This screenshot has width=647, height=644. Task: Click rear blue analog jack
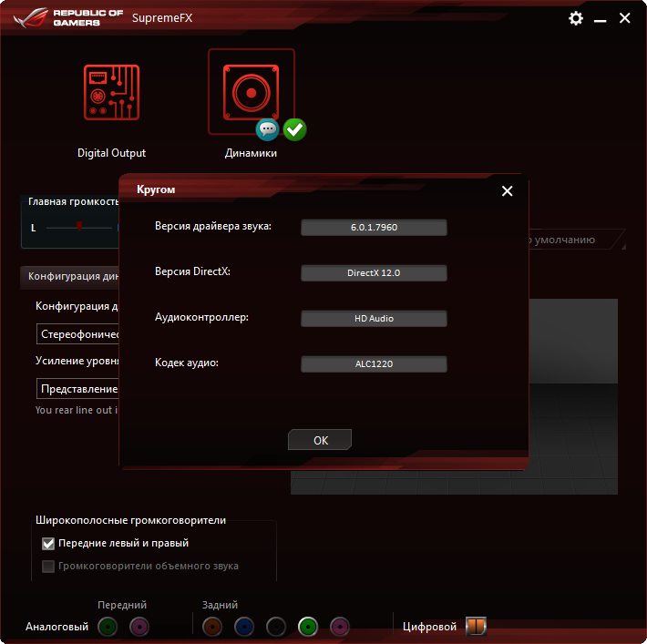244,627
